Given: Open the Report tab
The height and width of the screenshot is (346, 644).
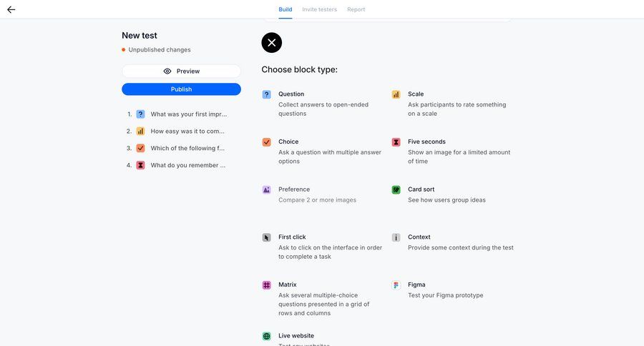Looking at the screenshot, I should (356, 9).
